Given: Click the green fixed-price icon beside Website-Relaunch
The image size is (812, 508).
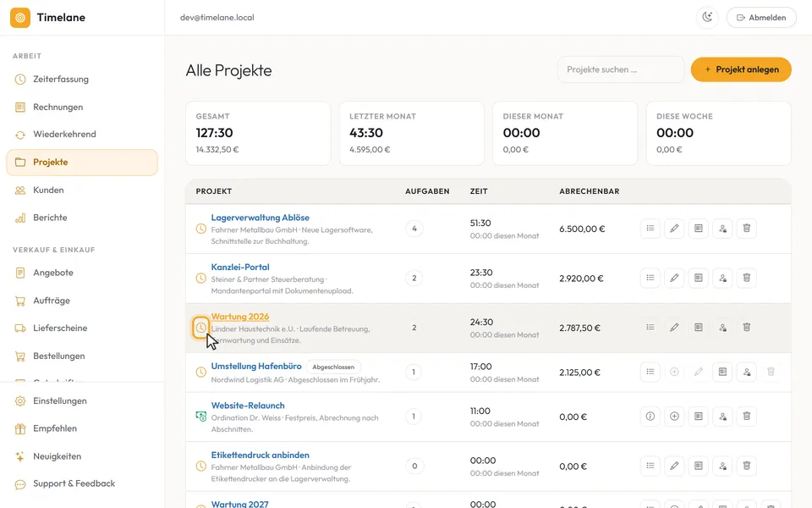Looking at the screenshot, I should point(201,417).
